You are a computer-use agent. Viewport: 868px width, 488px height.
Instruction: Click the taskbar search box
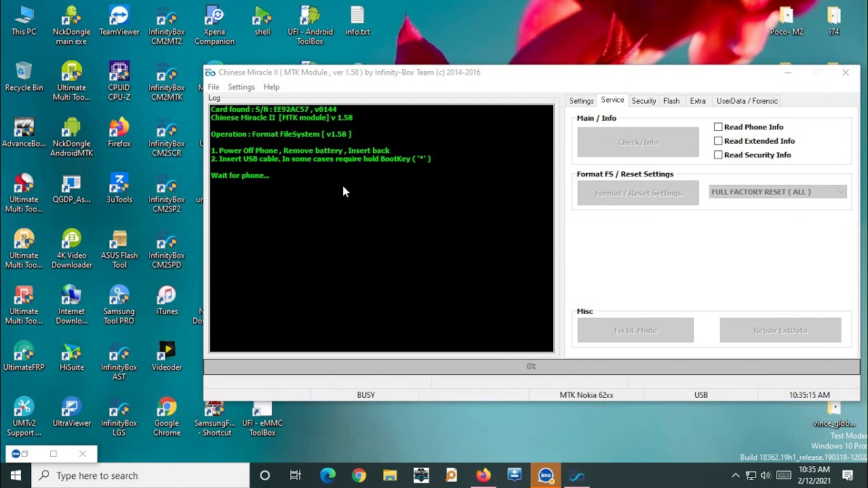pos(141,475)
